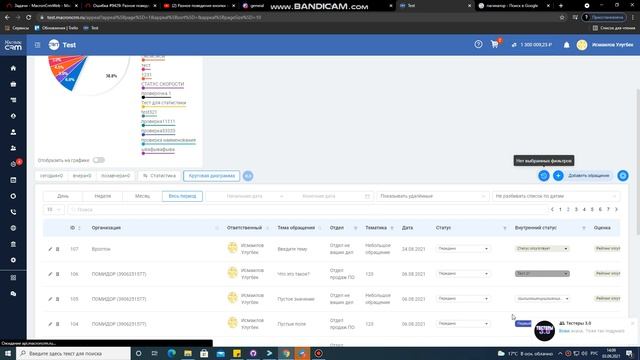Image resolution: width=640 pixels, height=360 pixels.
Task: Click the round blue icon after Круговая диаграмма
Action: coord(248,176)
